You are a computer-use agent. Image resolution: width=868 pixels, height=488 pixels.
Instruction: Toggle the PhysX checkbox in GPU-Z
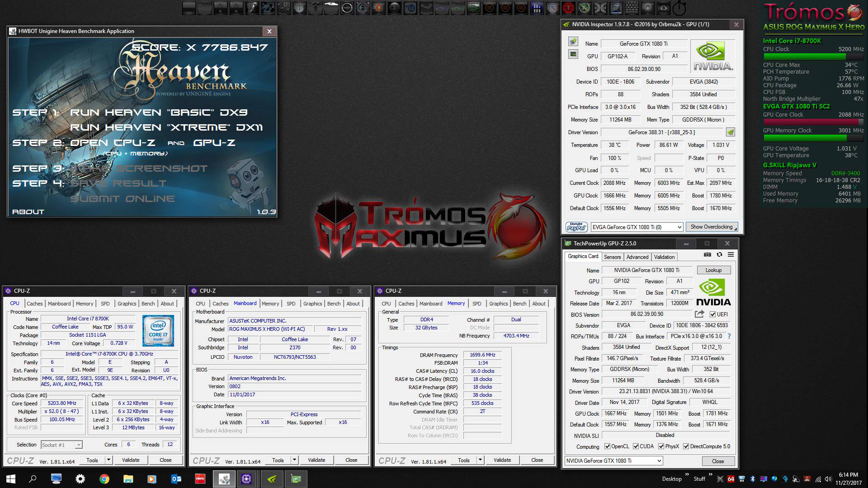[x=661, y=446]
